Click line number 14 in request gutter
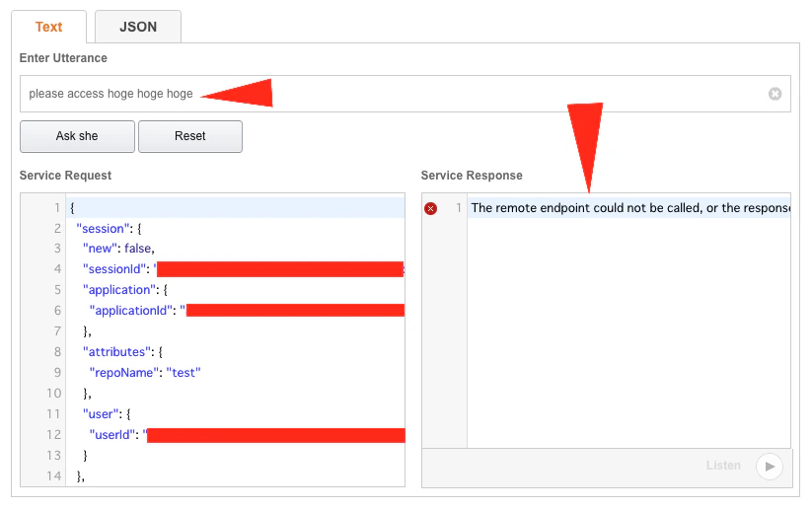 click(54, 475)
